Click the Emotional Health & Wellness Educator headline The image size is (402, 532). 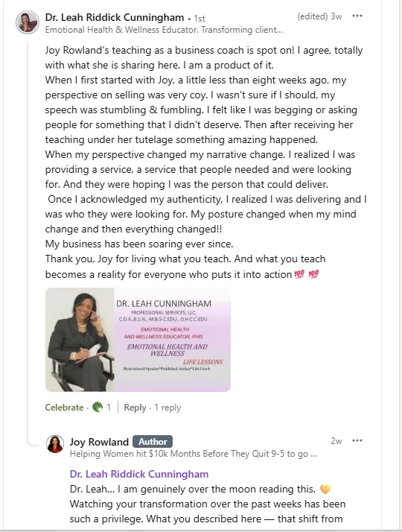point(164,30)
